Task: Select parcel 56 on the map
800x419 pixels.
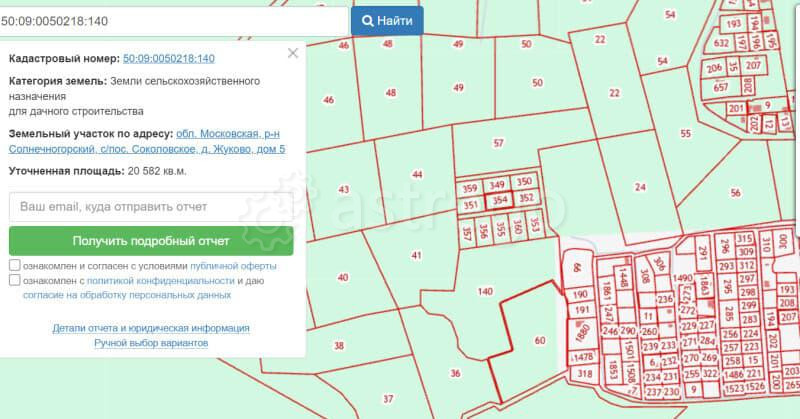Action: point(735,192)
